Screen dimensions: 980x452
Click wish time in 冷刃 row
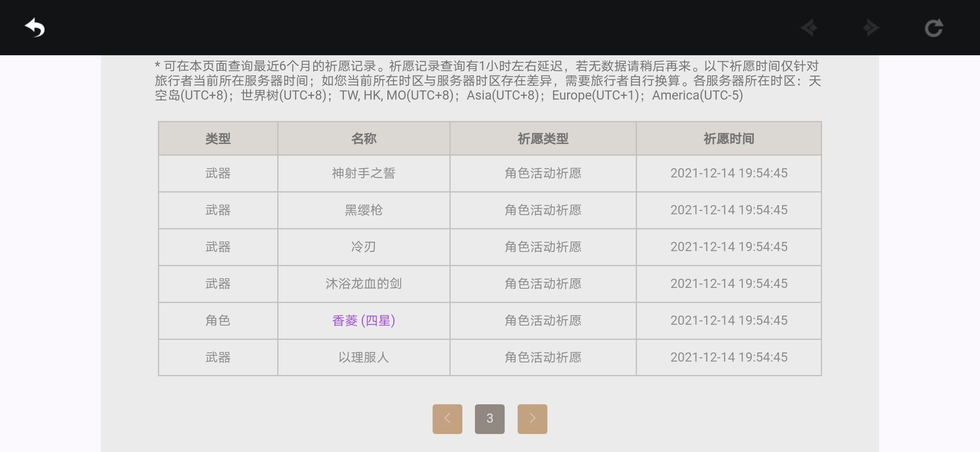(x=729, y=247)
